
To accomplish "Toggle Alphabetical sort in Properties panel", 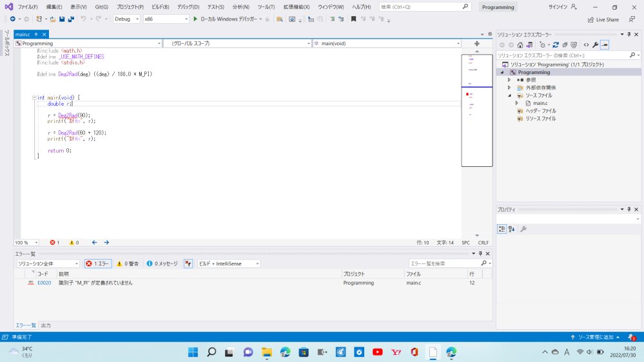I will [511, 229].
